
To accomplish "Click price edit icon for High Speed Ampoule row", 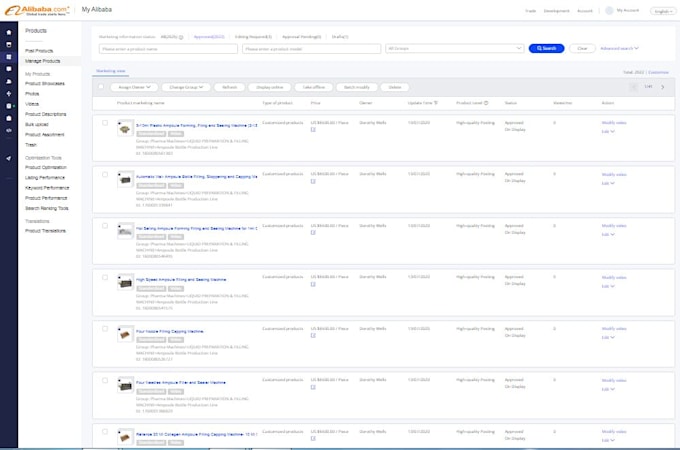I will [313, 284].
